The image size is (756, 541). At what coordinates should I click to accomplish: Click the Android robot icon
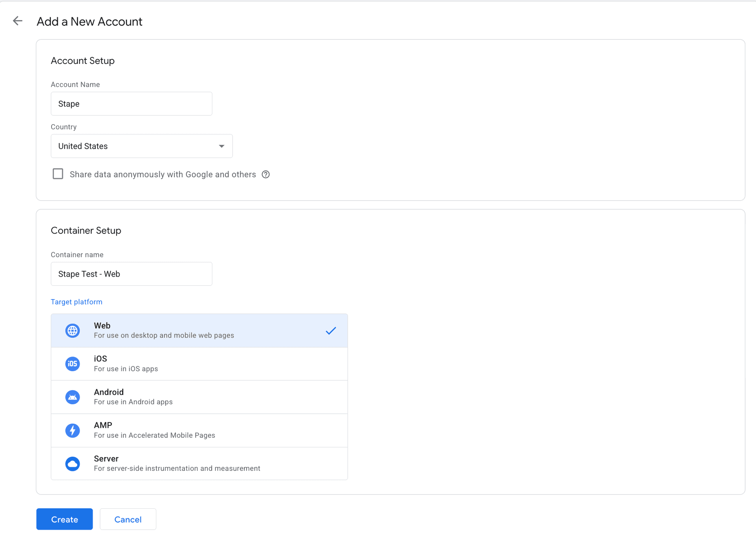(72, 397)
